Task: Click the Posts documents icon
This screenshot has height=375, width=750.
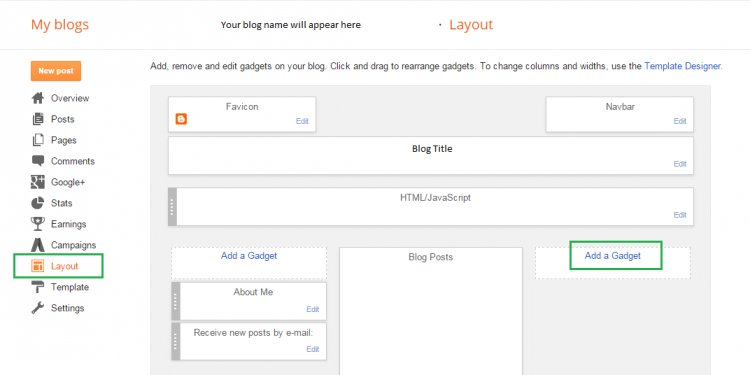Action: (38, 119)
